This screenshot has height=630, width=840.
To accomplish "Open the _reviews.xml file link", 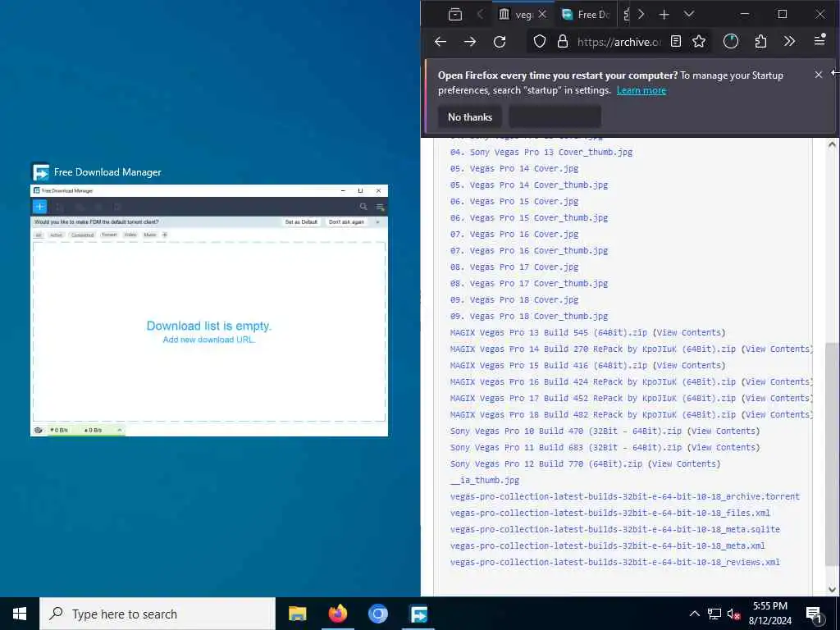I will pos(615,563).
